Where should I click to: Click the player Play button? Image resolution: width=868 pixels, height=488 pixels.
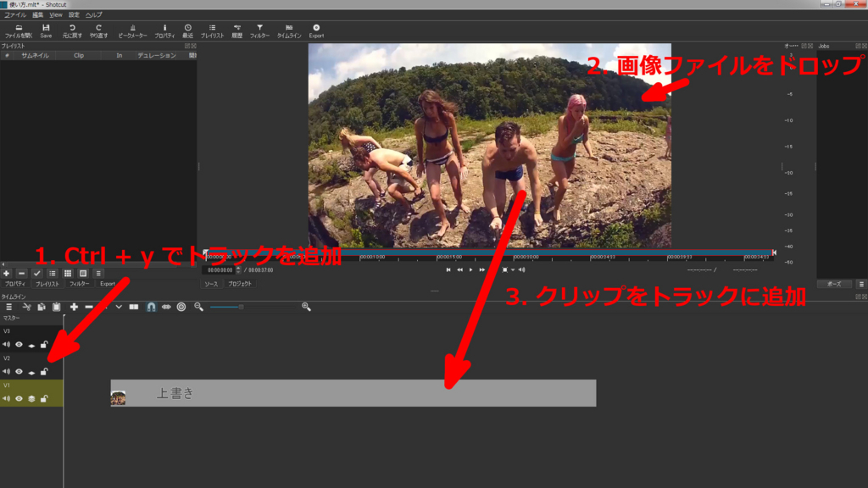[x=471, y=270]
